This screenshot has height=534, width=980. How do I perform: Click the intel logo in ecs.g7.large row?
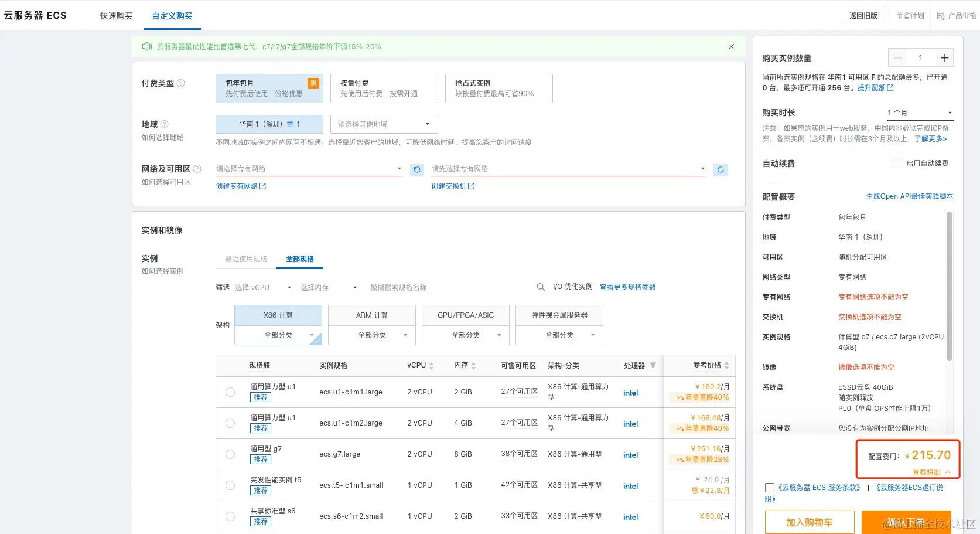pyautogui.click(x=631, y=455)
